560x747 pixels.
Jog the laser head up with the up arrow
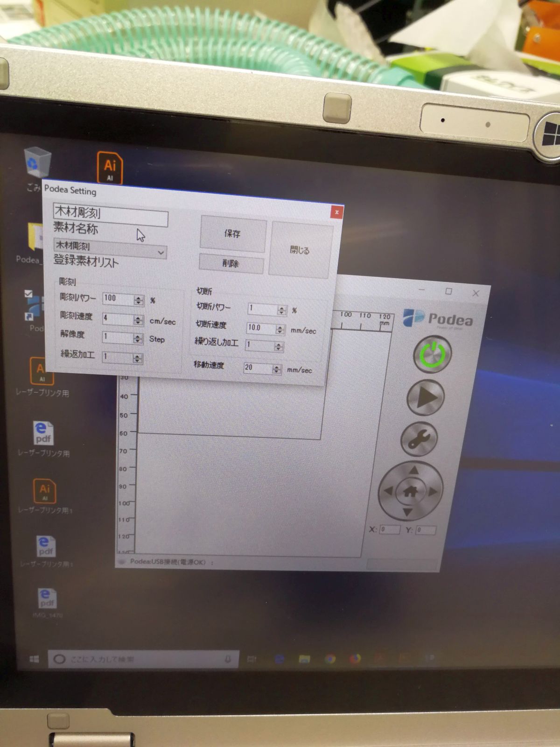413,470
